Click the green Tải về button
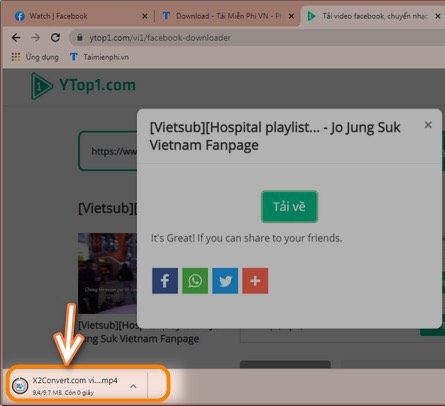 point(289,207)
